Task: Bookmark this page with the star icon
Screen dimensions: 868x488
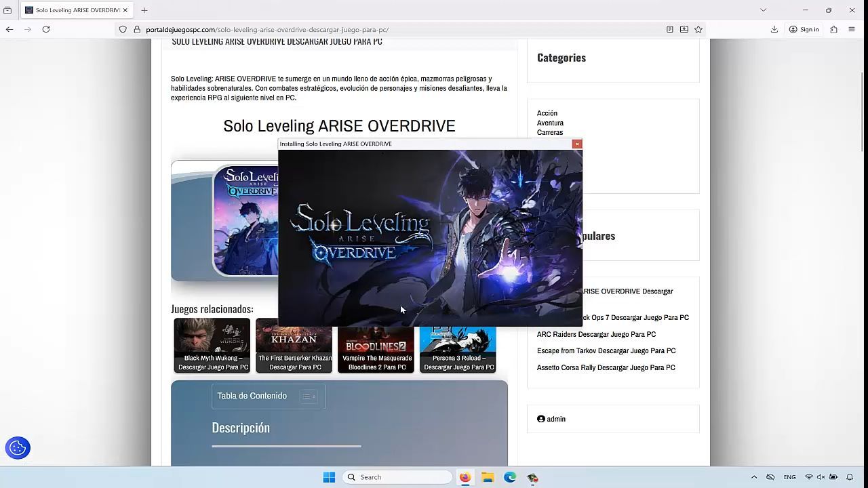Action: [698, 29]
